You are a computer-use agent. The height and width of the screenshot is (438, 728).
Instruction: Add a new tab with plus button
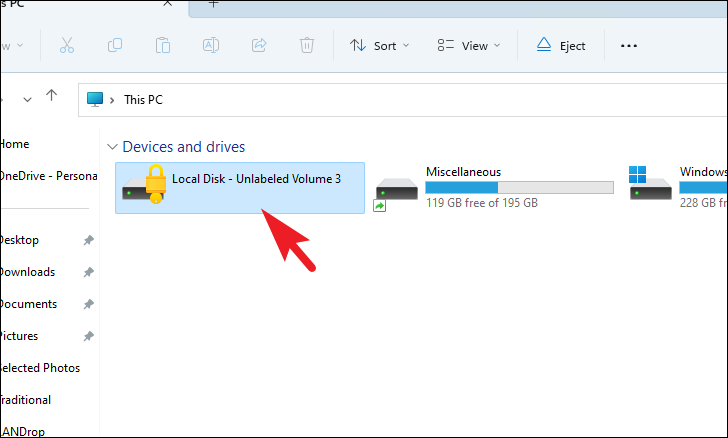[x=213, y=4]
